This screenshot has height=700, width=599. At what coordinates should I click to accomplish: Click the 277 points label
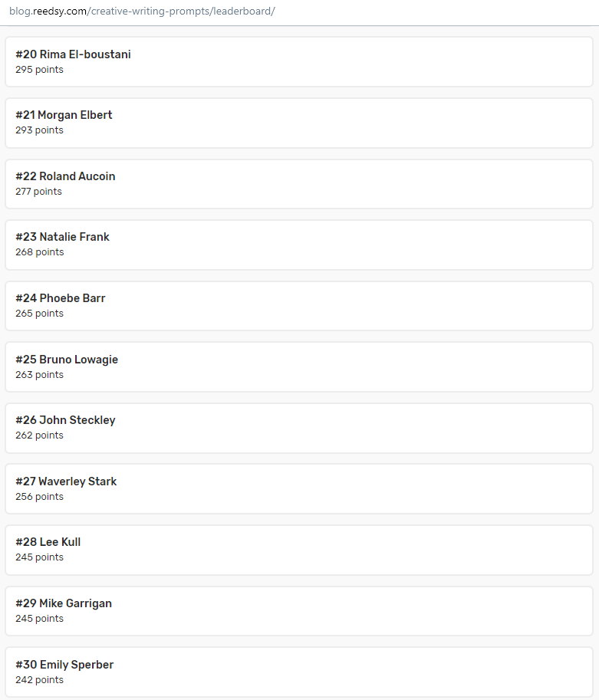pyautogui.click(x=38, y=192)
